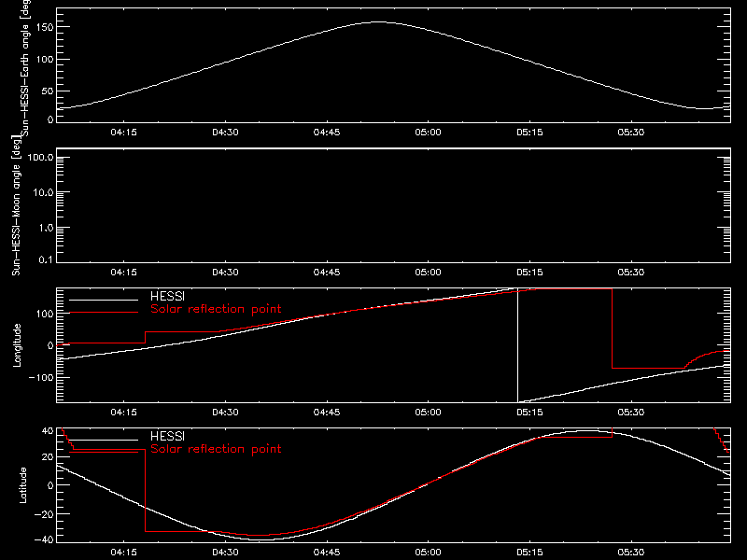Pick the 04:45 label under the Moon angle plot
The width and height of the screenshot is (747, 560).
[326, 272]
